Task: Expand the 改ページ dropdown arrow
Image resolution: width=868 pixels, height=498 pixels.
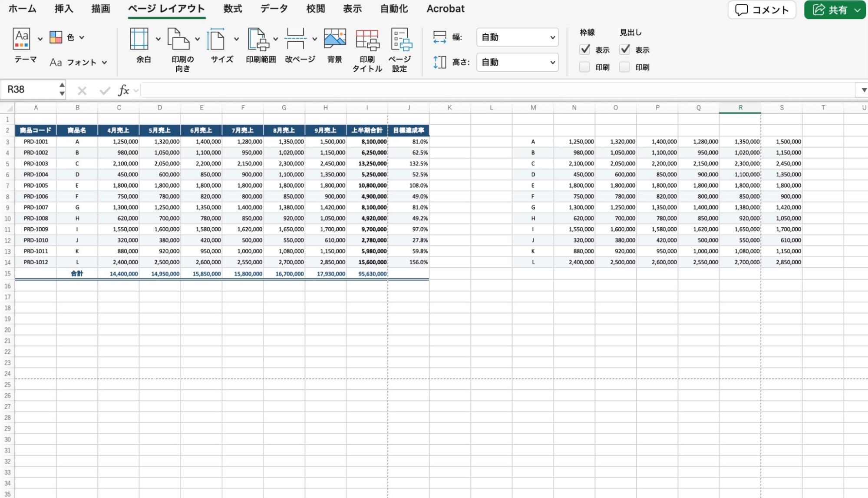Action: click(314, 39)
